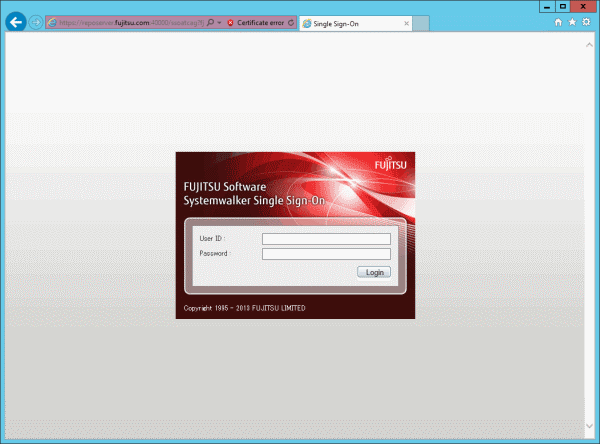Go back with the browser Back arrow

click(16, 22)
